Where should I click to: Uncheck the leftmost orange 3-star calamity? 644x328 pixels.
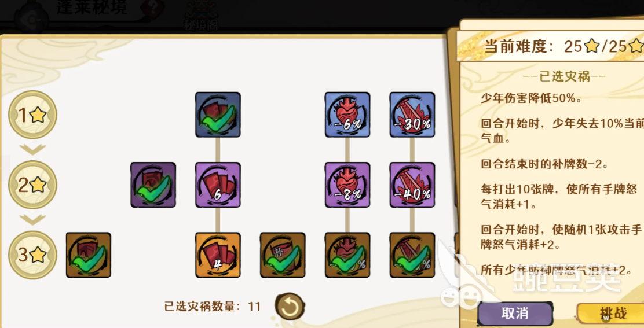tap(88, 255)
